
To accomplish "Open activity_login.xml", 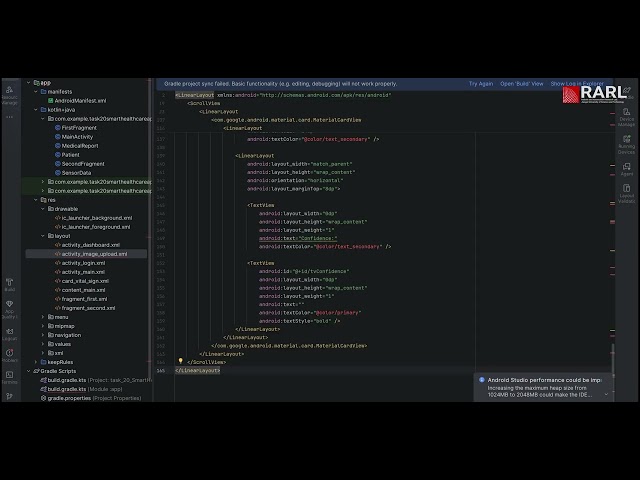I will coord(83,263).
